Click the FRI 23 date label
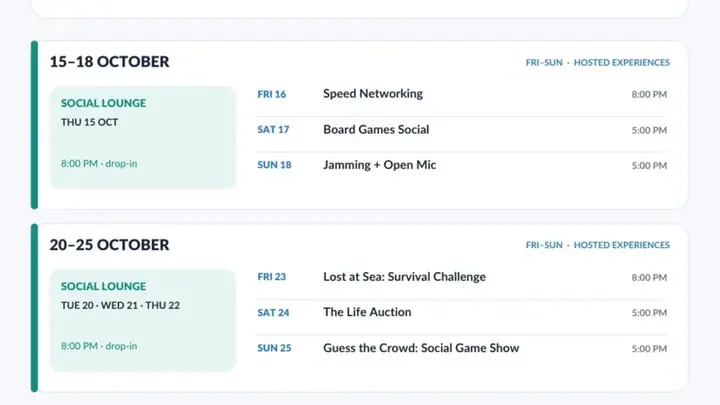 pos(271,277)
